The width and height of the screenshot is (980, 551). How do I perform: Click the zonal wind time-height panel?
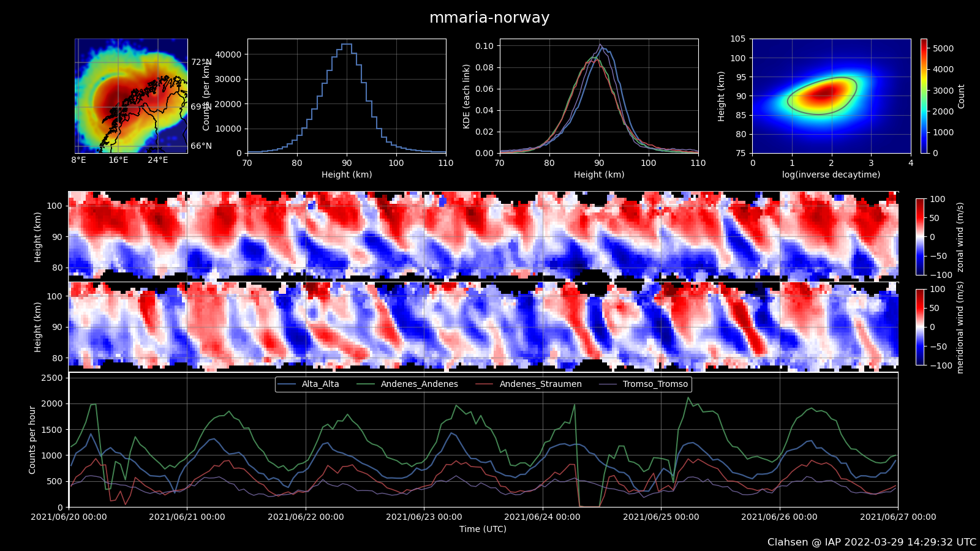tap(483, 236)
